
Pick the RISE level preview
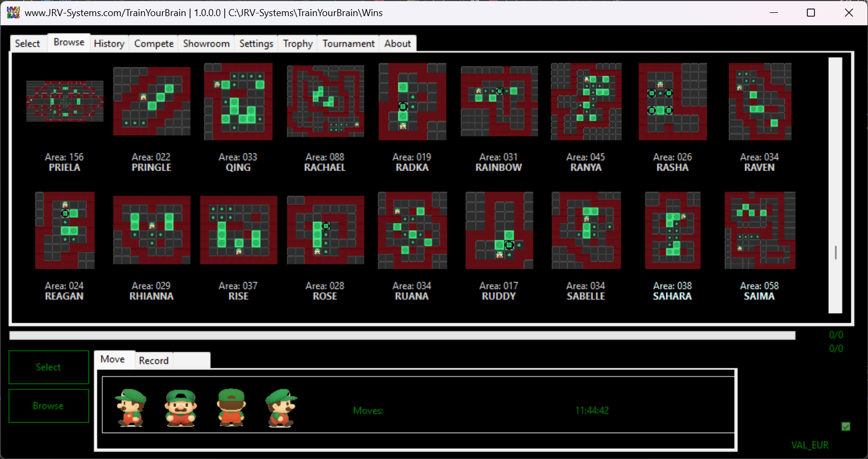point(239,230)
